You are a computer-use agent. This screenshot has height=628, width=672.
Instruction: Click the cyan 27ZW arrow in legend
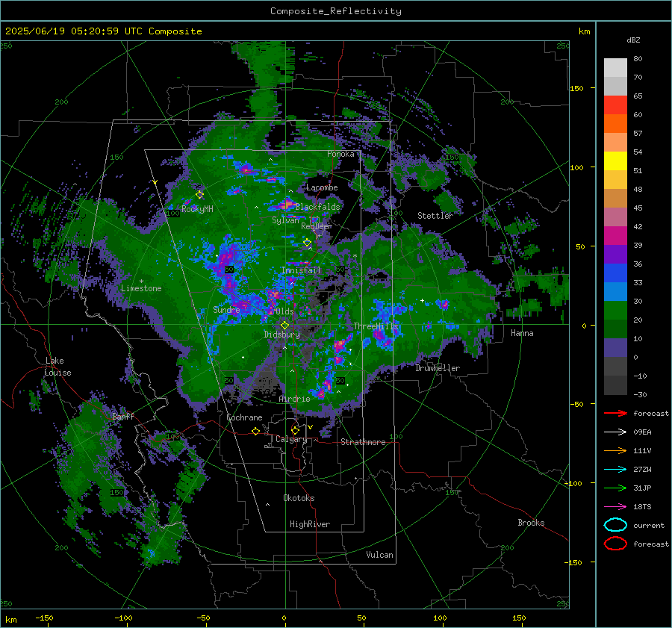(615, 470)
